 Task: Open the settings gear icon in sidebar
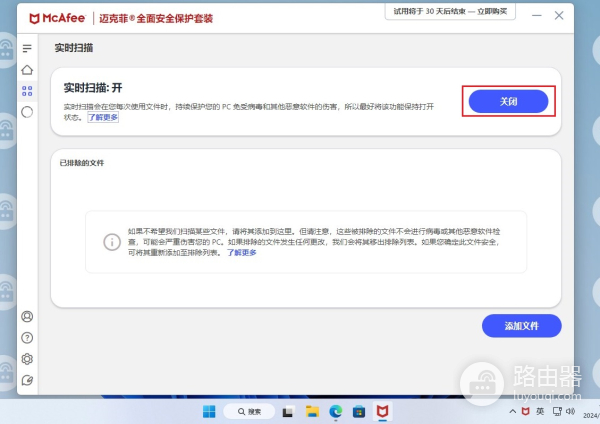(27, 359)
